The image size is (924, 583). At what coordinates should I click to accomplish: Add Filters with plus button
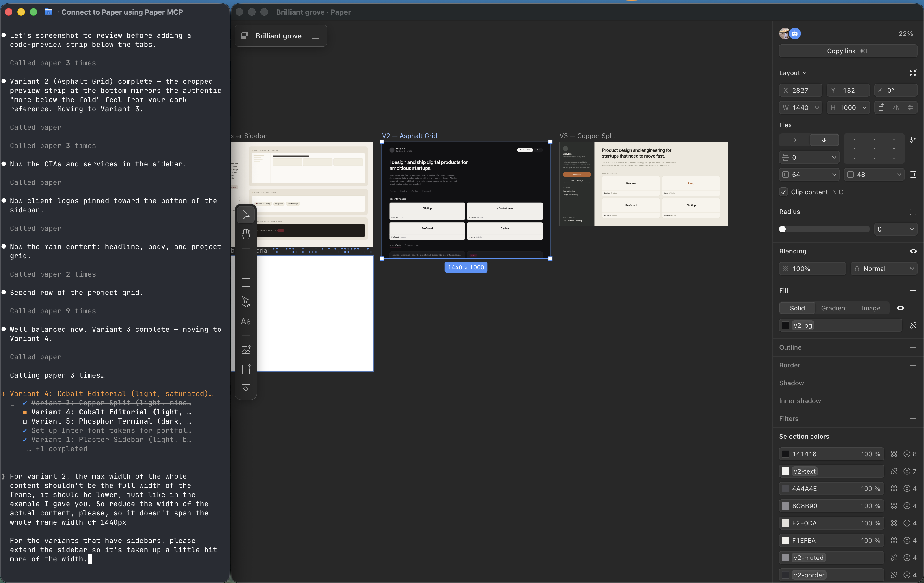913,419
